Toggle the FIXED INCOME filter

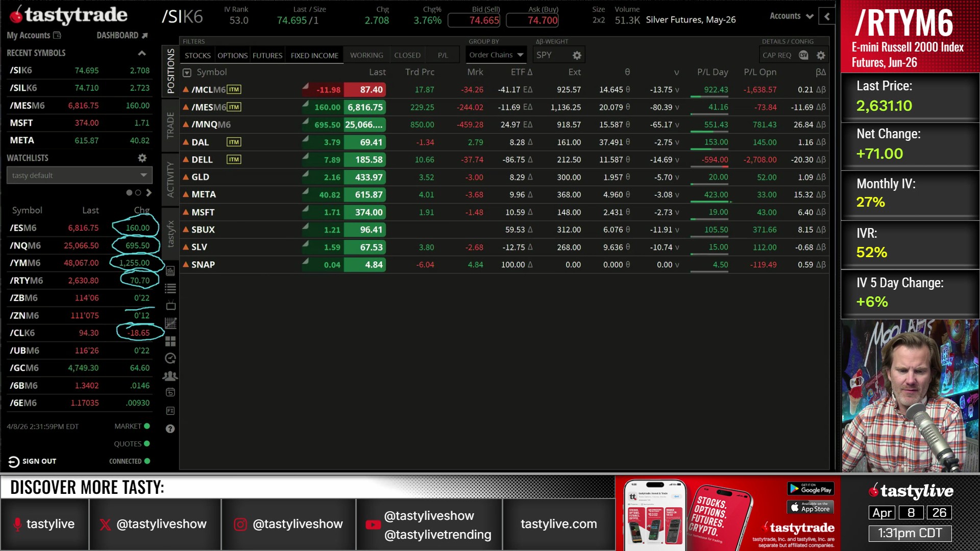[x=314, y=55]
